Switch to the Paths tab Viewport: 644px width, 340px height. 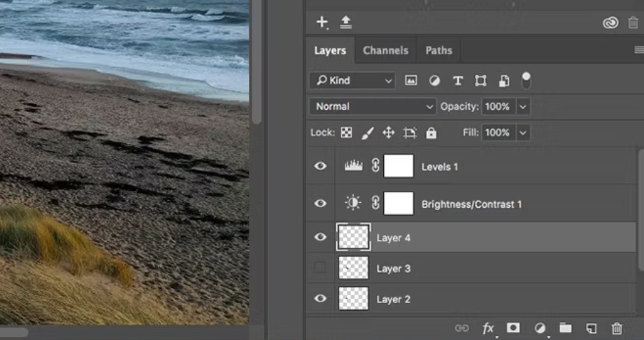point(438,50)
